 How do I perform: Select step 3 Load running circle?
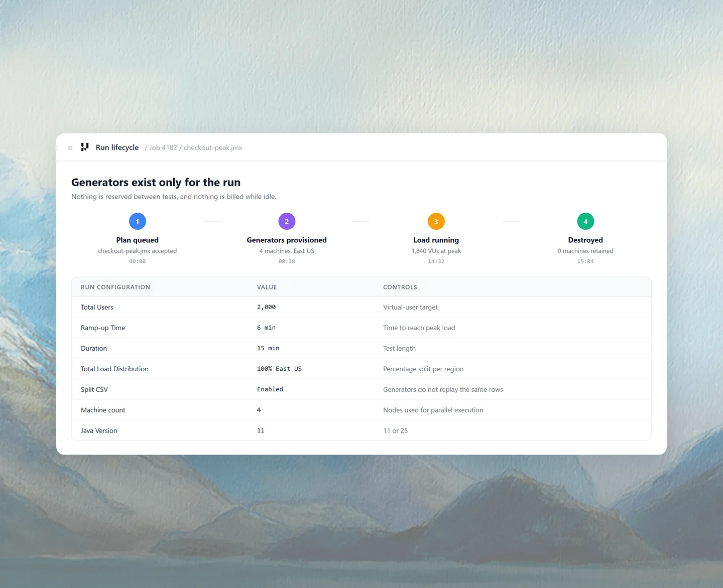[436, 221]
